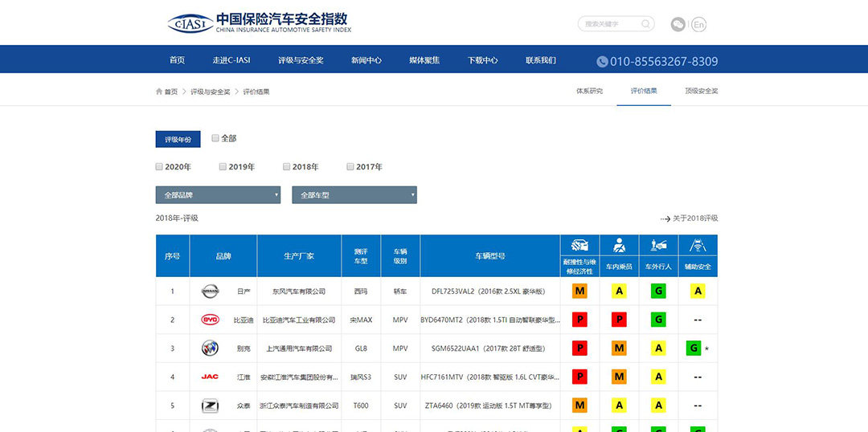Viewport: 868px width, 432px height.
Task: Enable the 2020年 checkbox
Action: 159,167
